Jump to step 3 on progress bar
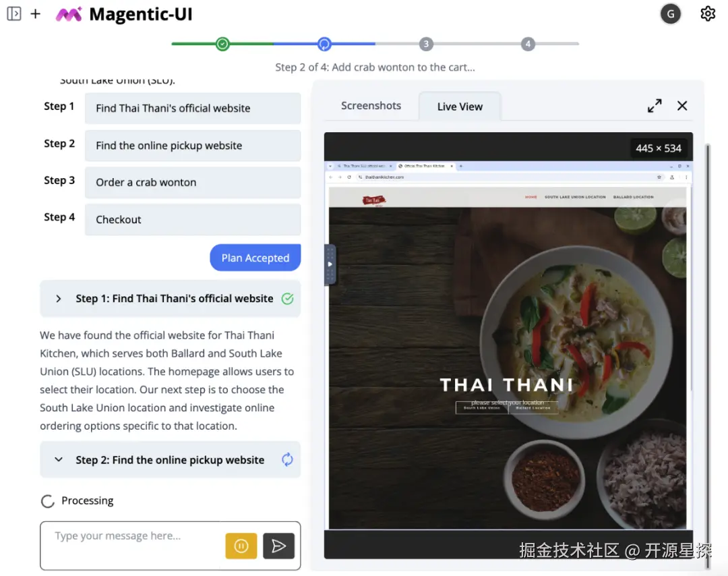This screenshot has width=728, height=576. tap(426, 44)
